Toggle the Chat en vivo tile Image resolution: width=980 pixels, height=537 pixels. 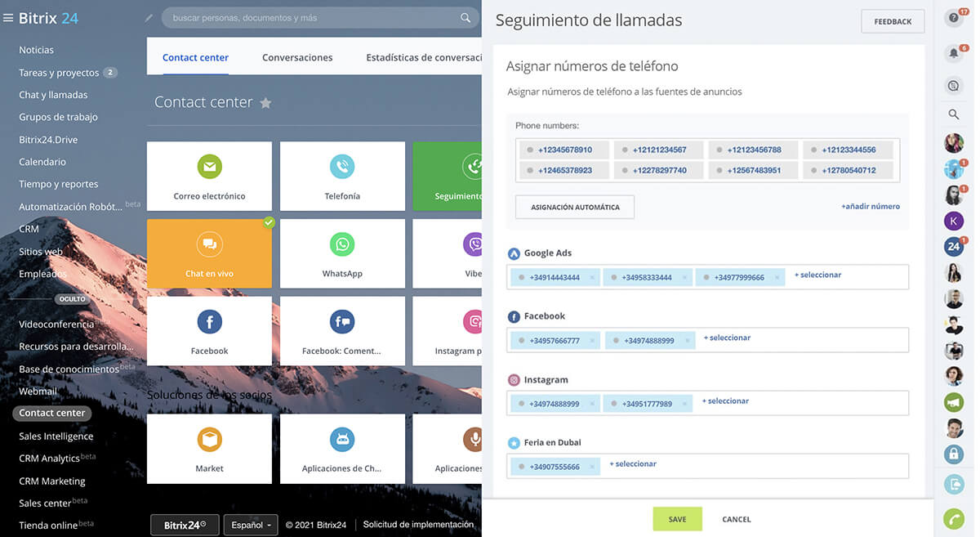(209, 253)
